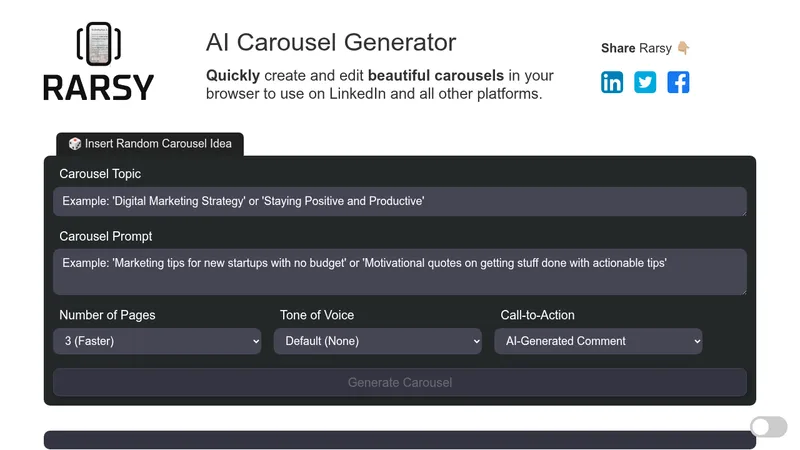800x450 pixels.
Task: Open the Number of Pages dropdown
Action: pos(157,341)
